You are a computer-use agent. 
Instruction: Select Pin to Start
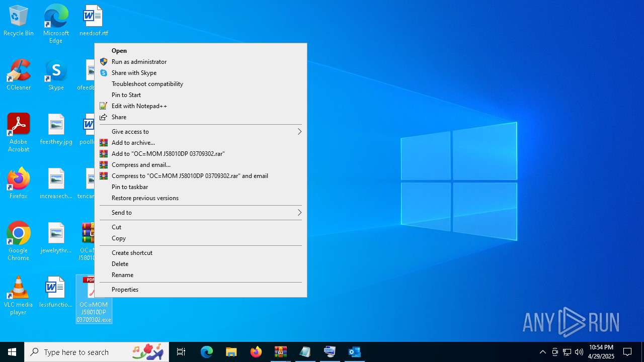point(201,95)
